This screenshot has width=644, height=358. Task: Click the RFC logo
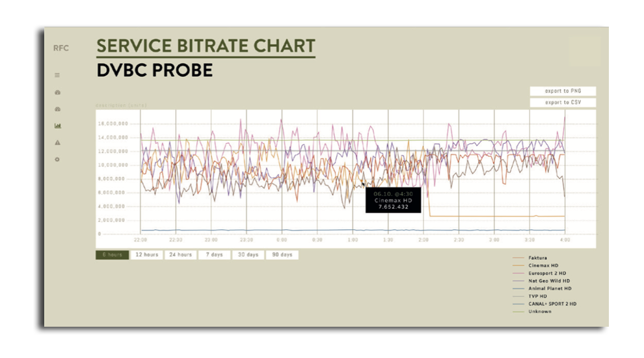(x=60, y=48)
